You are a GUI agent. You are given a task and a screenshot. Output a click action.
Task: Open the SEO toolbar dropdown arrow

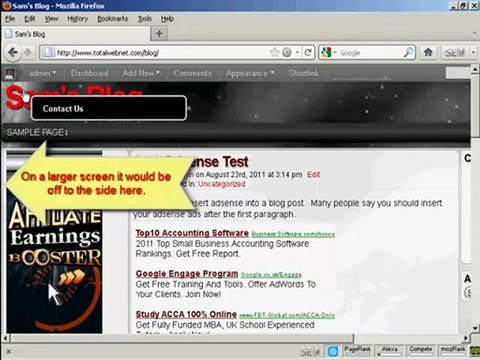click(x=473, y=52)
